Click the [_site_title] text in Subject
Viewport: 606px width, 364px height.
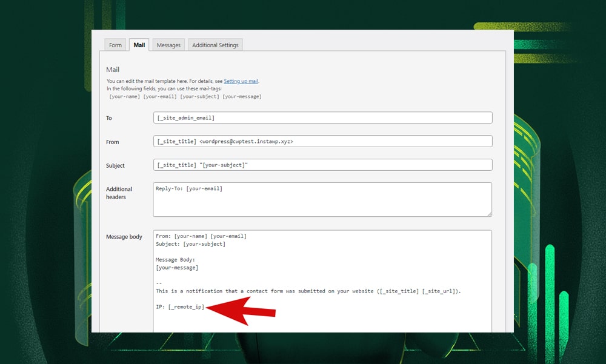pos(176,164)
